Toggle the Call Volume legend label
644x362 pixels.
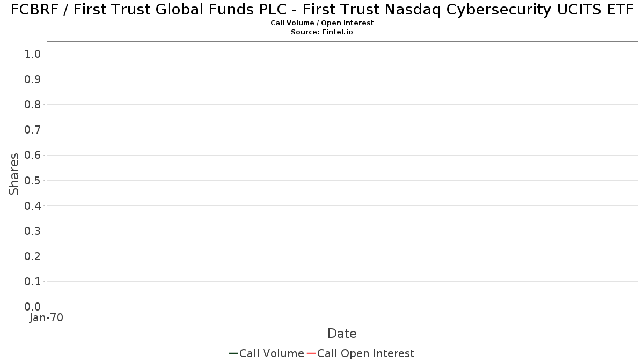(272, 353)
